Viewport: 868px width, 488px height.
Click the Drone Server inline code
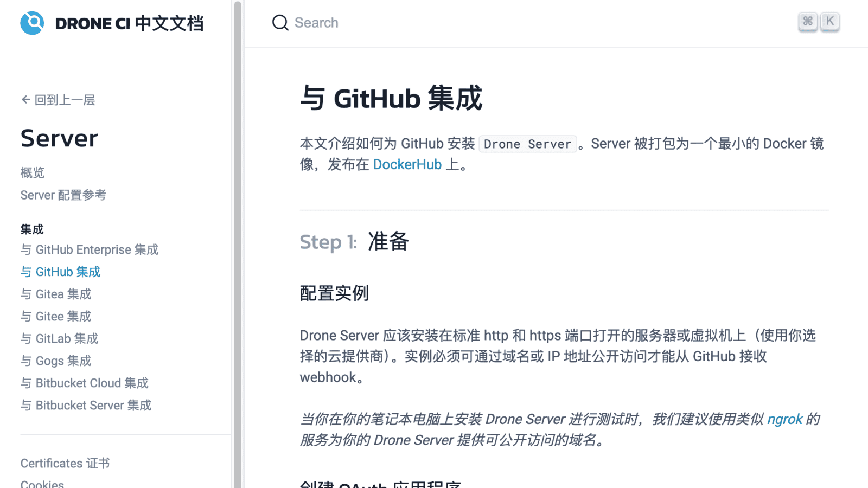click(x=528, y=144)
